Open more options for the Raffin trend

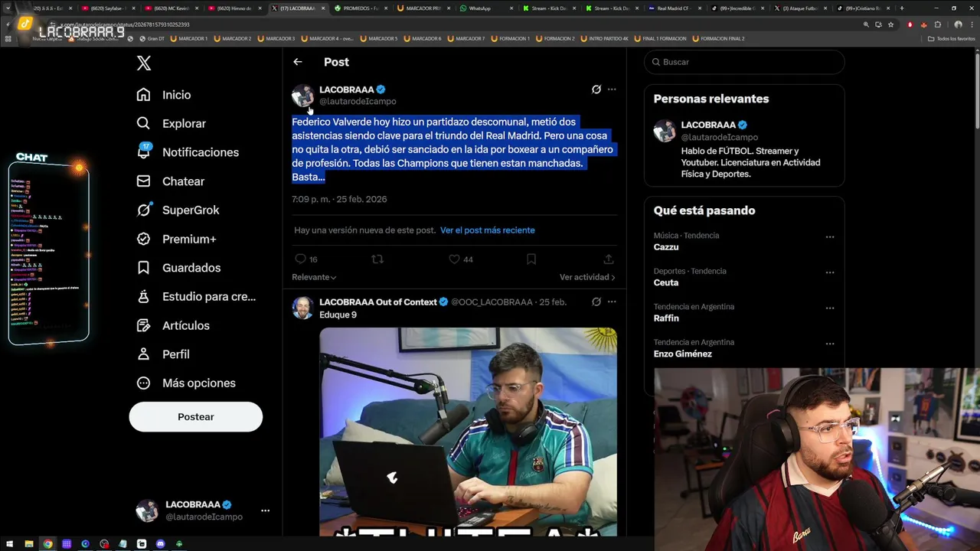(x=830, y=308)
